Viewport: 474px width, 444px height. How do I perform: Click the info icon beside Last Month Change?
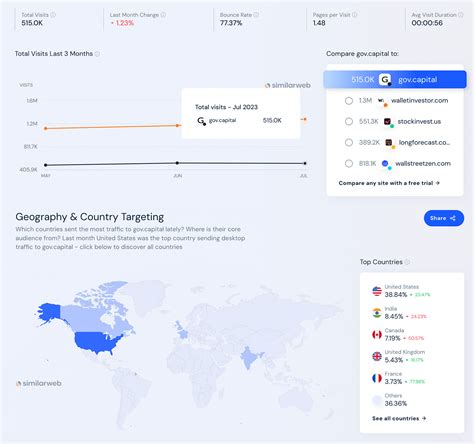coord(163,15)
